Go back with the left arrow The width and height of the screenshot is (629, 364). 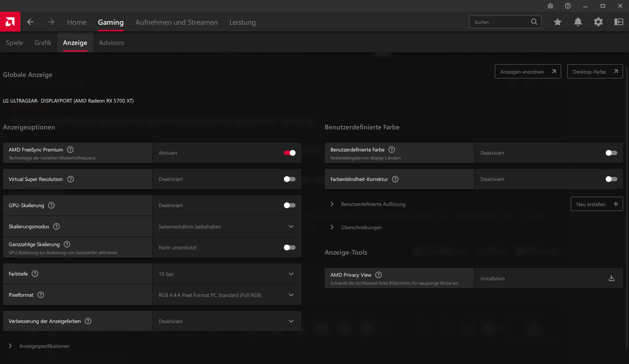pyautogui.click(x=30, y=22)
